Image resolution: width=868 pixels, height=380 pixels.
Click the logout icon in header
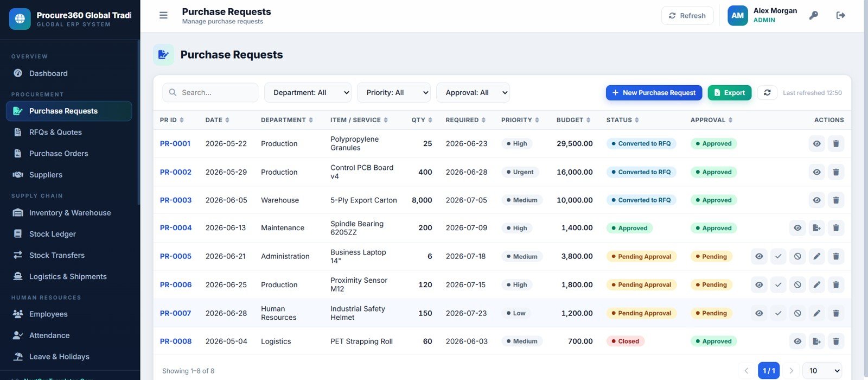[840, 16]
